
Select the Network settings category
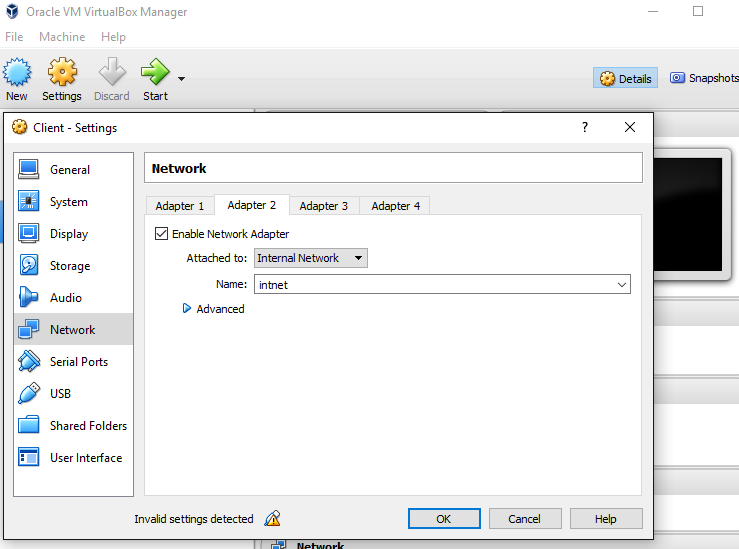click(74, 329)
